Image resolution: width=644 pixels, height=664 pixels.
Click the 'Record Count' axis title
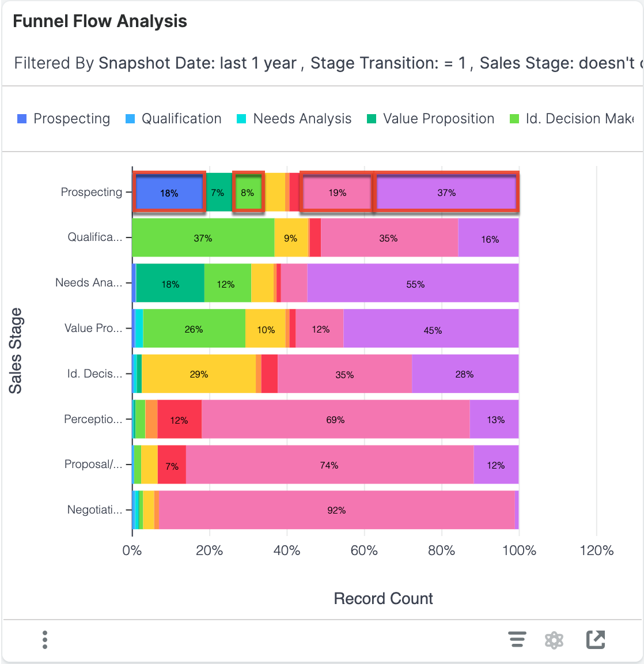pos(383,598)
